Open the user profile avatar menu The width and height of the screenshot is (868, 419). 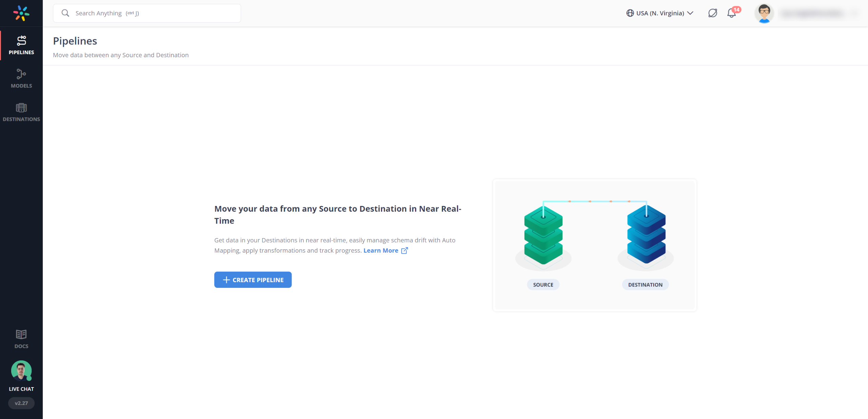point(764,13)
